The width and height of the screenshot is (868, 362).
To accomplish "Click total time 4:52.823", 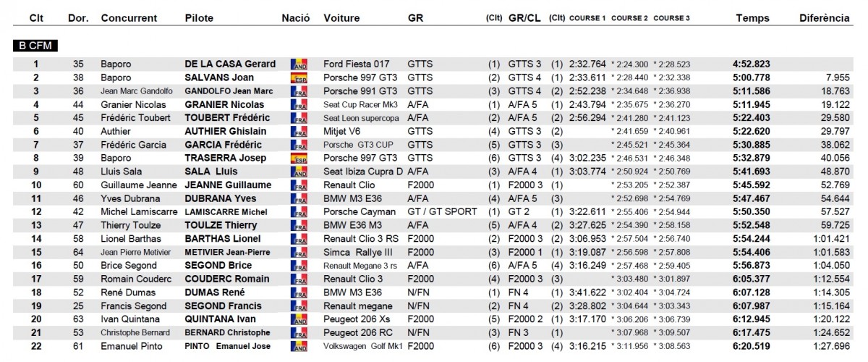I will 752,64.
